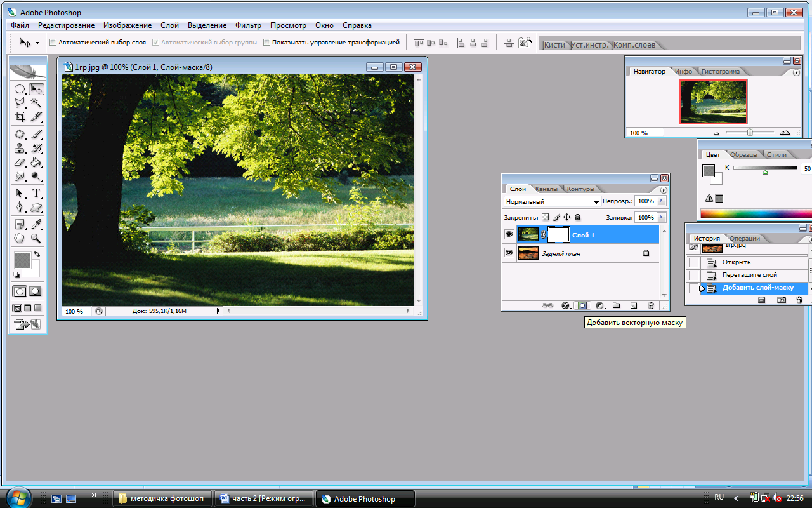Create a new layer in Layers panel

coord(634,305)
